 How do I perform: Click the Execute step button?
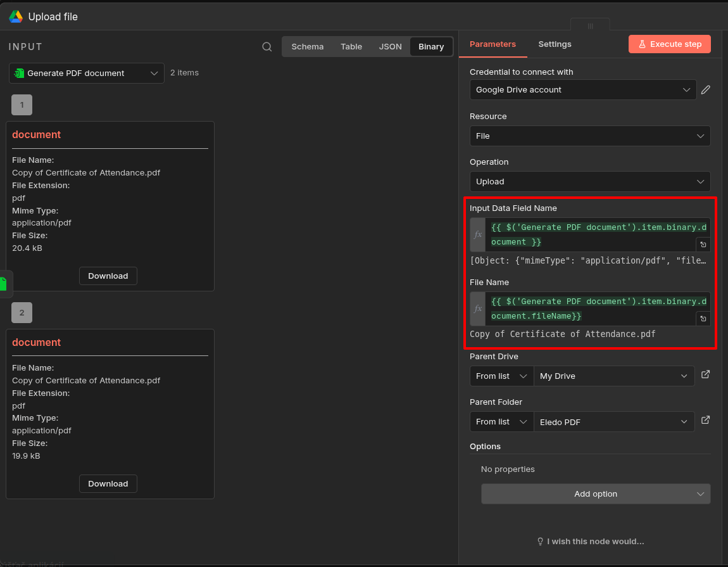click(x=669, y=44)
